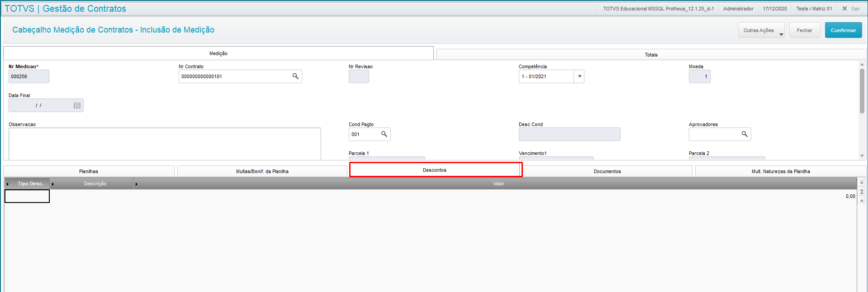Open the Outras Ações dropdown
This screenshot has height=292, width=868.
tap(761, 30)
